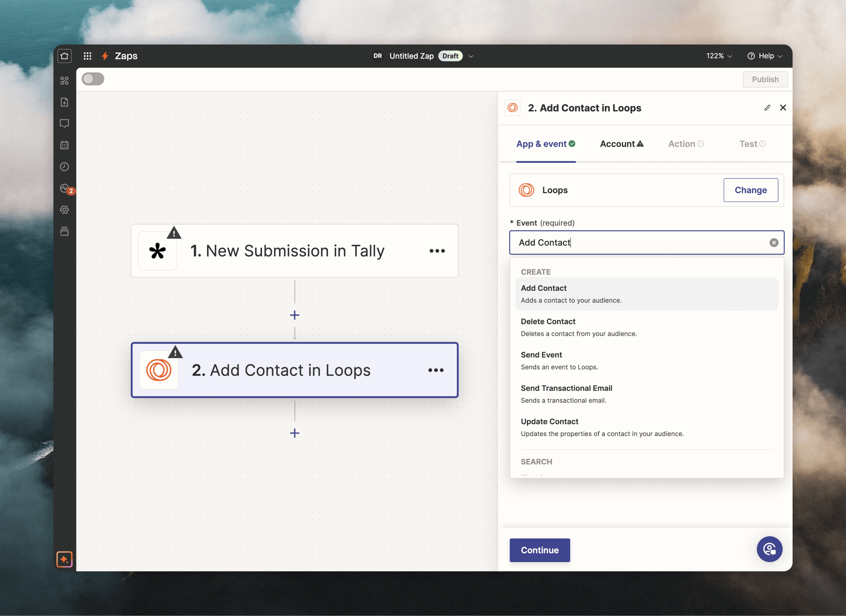Open the apps icon in left sidebar
The width and height of the screenshot is (846, 616).
pos(65,80)
